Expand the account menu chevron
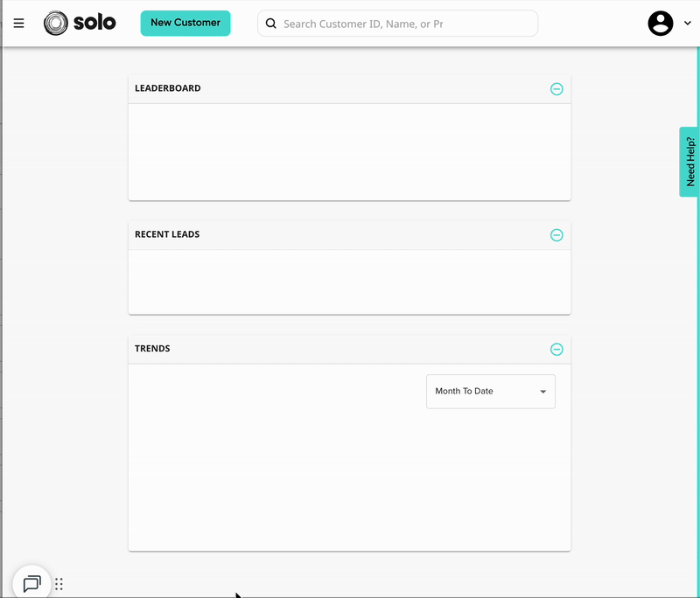The width and height of the screenshot is (700, 598). tap(688, 24)
